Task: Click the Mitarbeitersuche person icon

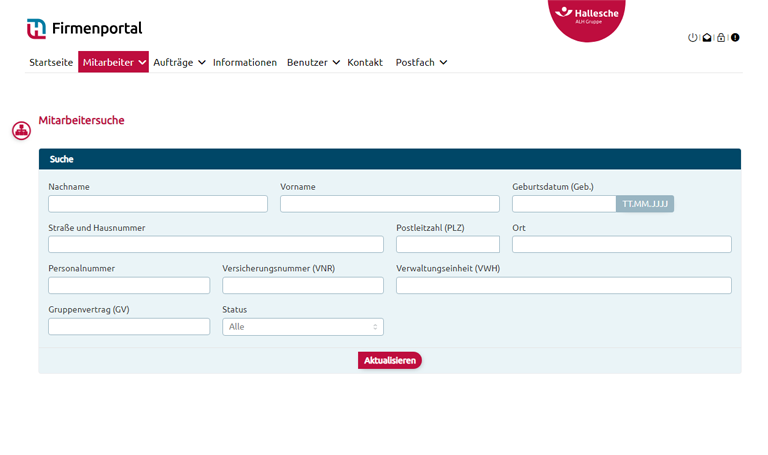Action: (x=21, y=130)
